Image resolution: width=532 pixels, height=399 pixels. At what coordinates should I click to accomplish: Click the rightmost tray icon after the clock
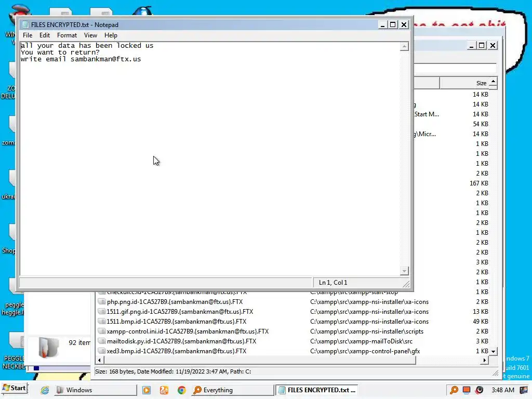pyautogui.click(x=524, y=390)
